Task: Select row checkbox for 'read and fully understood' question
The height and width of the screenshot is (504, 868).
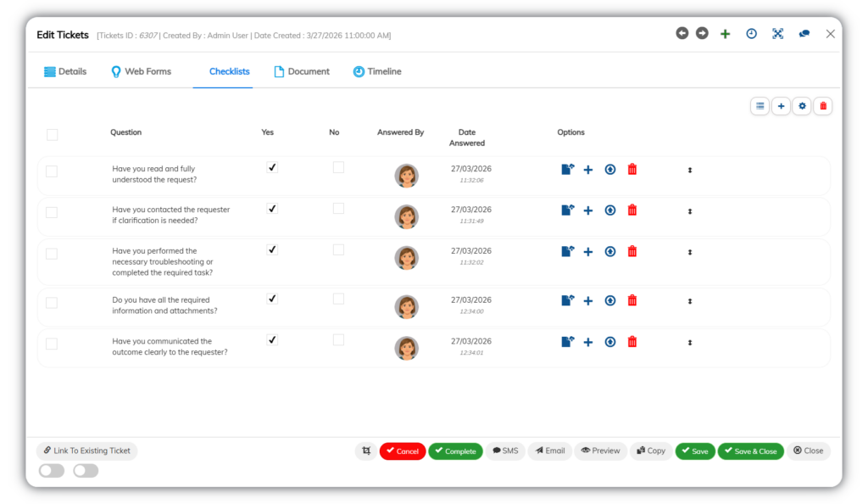Action: tap(52, 171)
